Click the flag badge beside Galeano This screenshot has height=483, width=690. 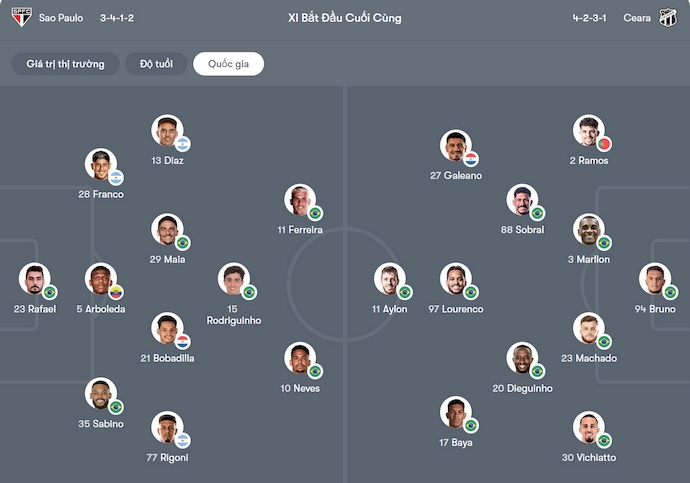coord(471,159)
